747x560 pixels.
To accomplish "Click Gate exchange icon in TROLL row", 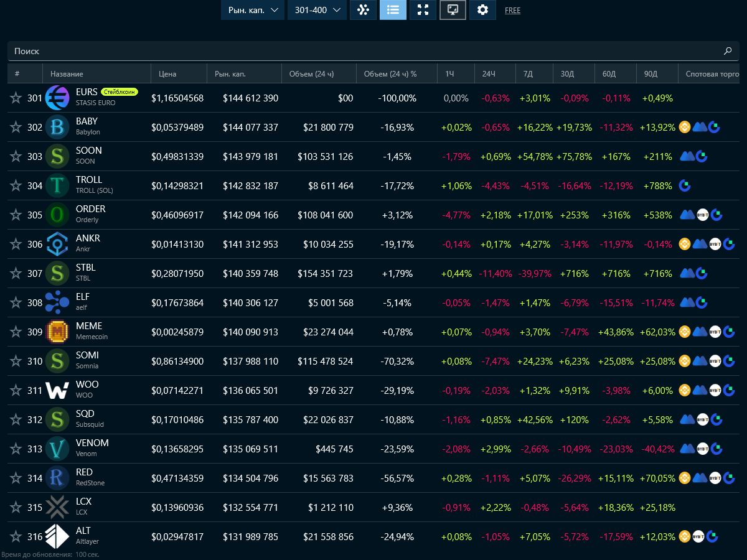I will (685, 185).
